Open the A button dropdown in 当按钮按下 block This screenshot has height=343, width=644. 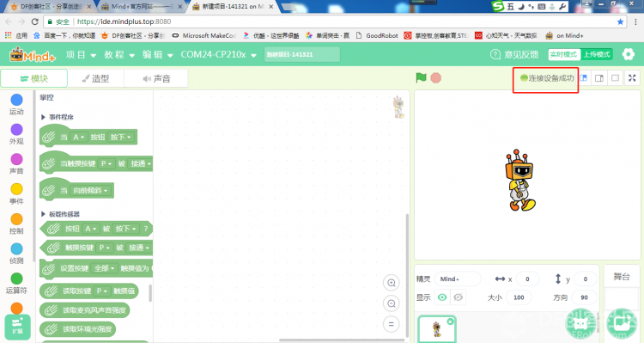click(x=78, y=137)
